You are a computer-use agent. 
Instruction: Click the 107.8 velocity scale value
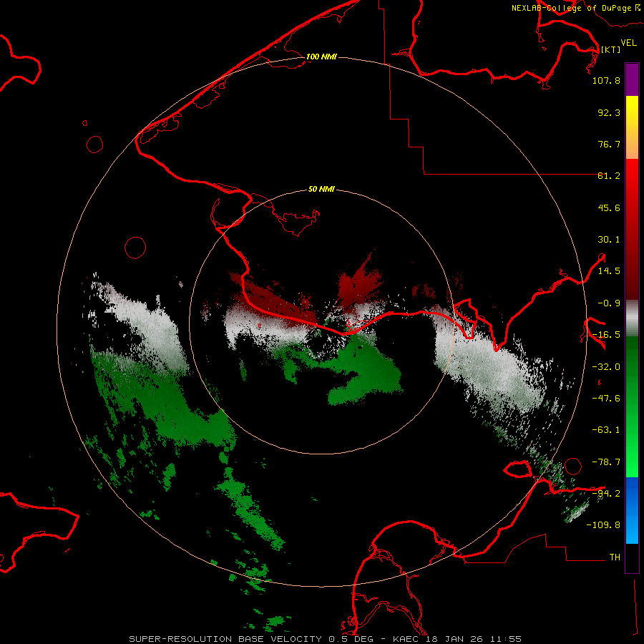pyautogui.click(x=606, y=80)
